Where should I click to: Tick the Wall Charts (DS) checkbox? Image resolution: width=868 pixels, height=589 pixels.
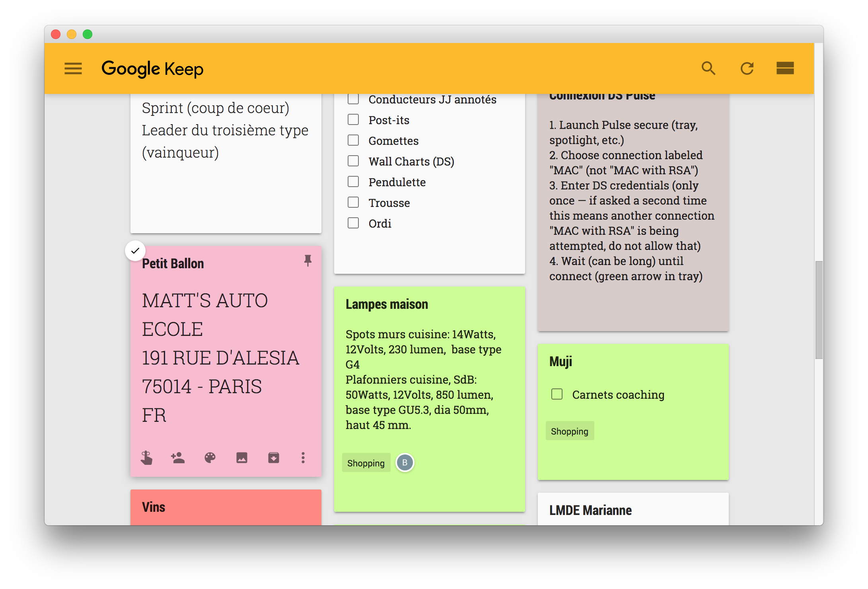tap(353, 161)
